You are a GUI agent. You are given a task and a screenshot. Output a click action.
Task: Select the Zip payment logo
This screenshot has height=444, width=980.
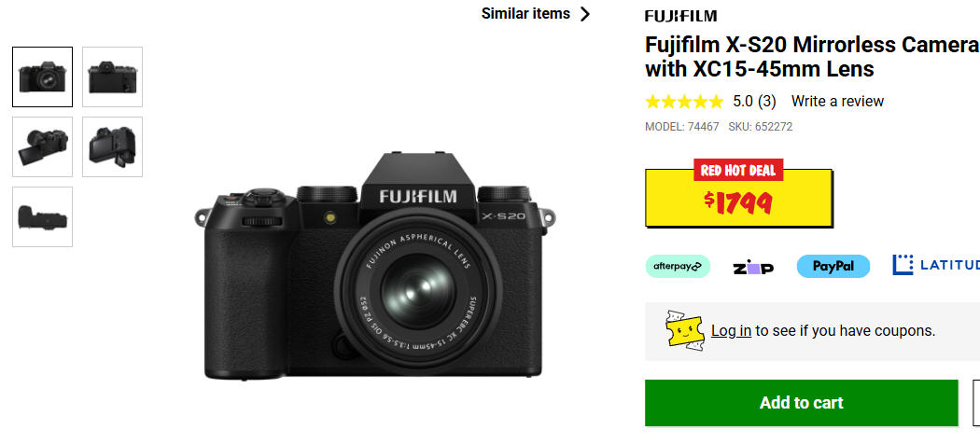[753, 268]
